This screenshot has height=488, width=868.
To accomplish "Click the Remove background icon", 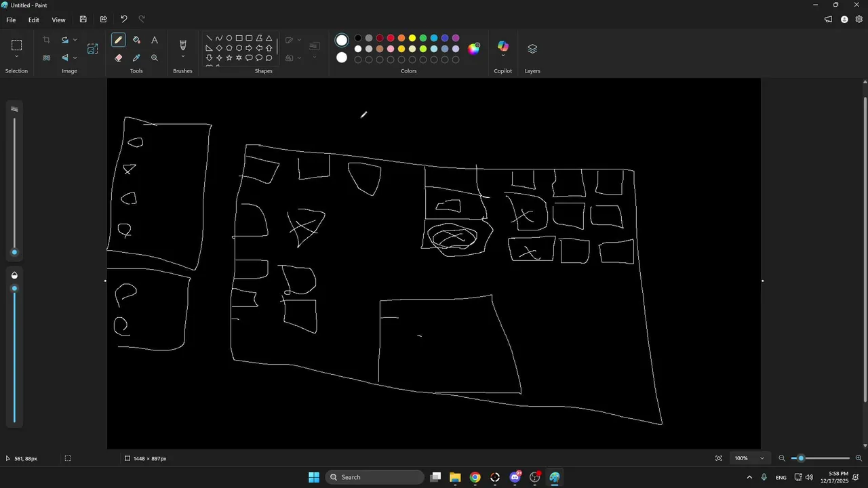I will [46, 58].
